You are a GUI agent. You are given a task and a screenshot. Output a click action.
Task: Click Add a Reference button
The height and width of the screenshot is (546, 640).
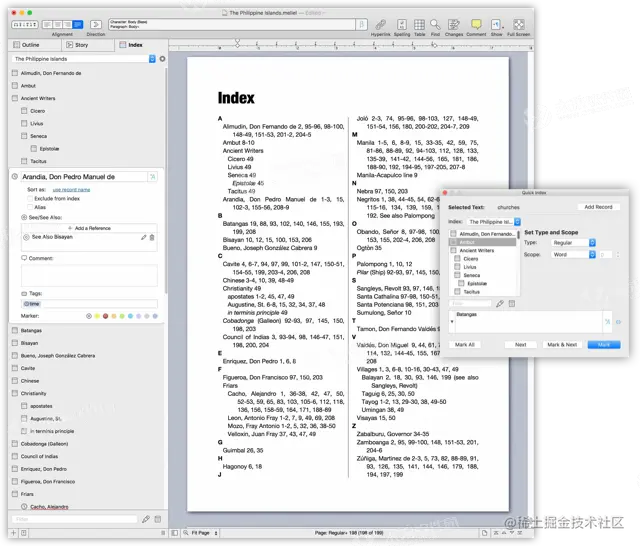coord(89,228)
